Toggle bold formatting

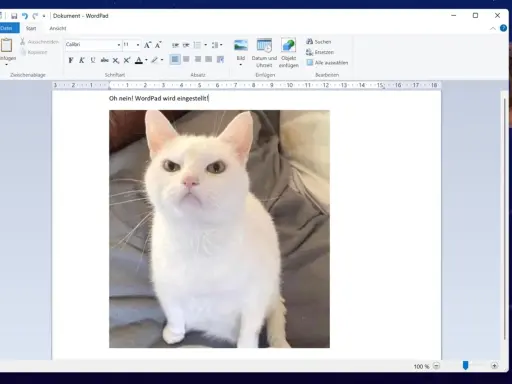tap(71, 60)
